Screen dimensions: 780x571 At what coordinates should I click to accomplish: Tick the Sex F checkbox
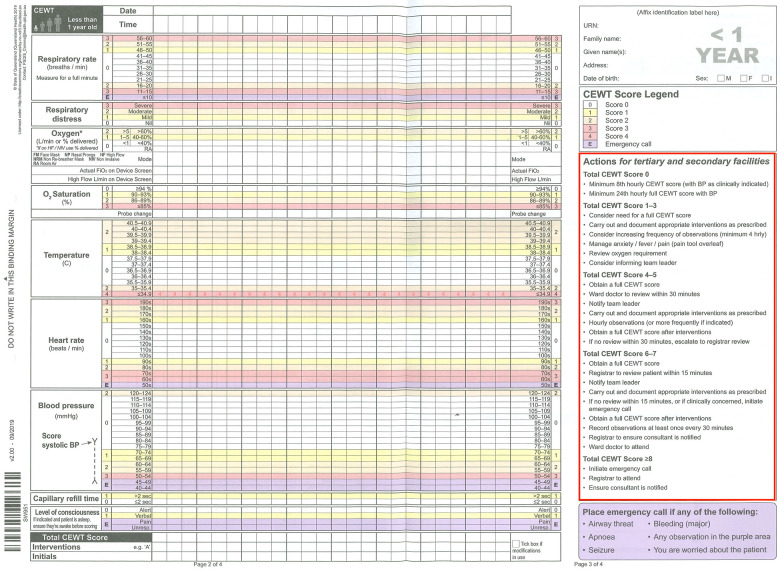(743, 78)
